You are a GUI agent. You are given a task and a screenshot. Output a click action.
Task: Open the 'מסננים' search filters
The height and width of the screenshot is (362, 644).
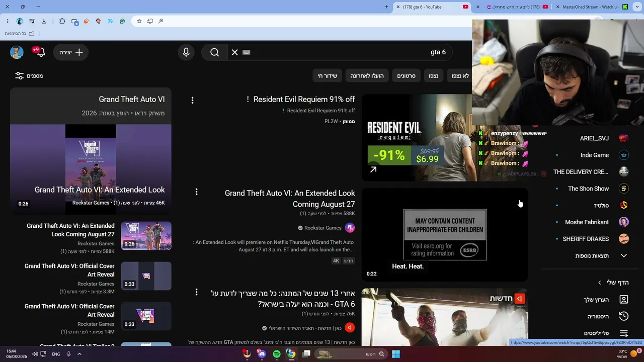[29, 76]
